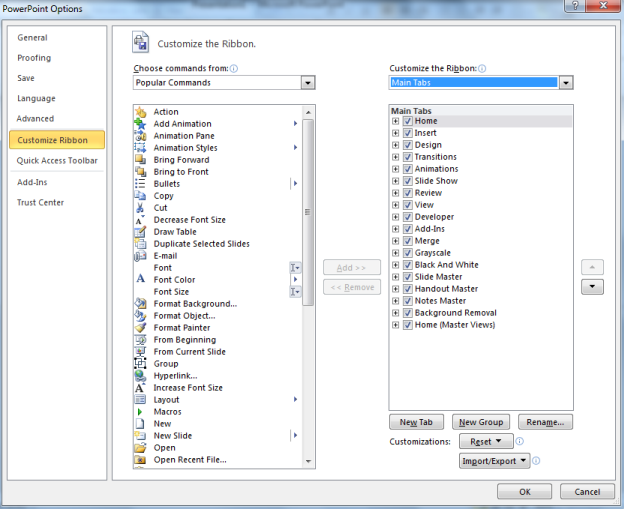Image resolution: width=624 pixels, height=509 pixels.
Task: Expand the Review tab tree node
Action: 395,193
